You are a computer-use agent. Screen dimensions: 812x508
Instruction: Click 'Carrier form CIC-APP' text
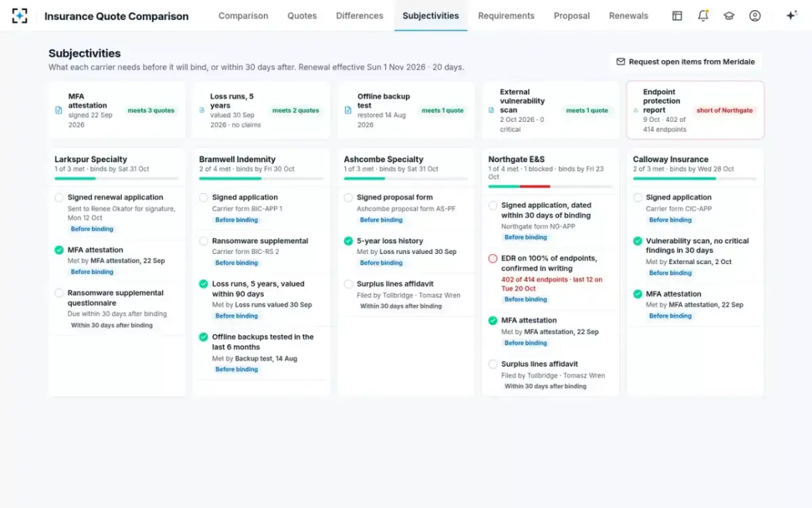coord(679,209)
